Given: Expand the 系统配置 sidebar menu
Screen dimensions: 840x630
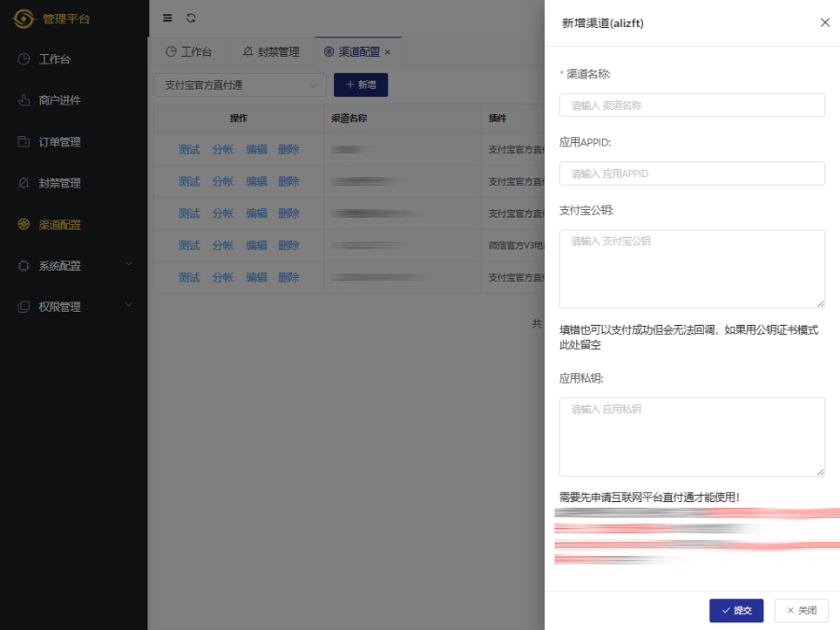Looking at the screenshot, I should 74,266.
